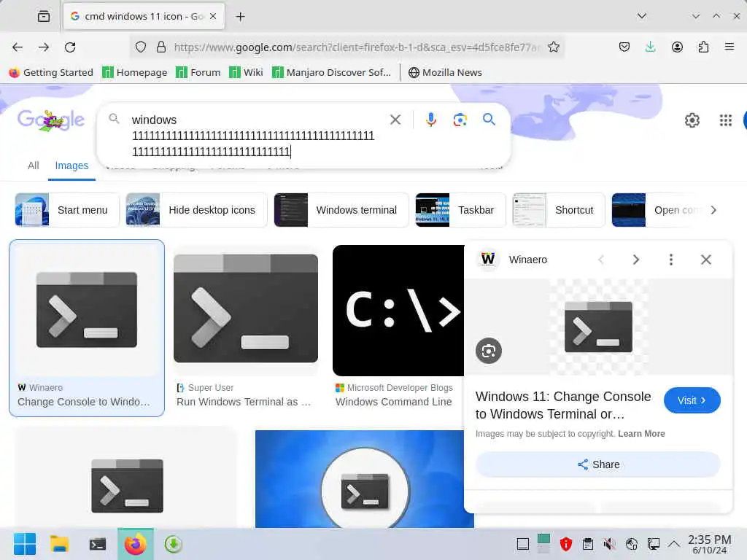The image size is (747, 560).
Task: Open a new browser tab
Action: click(241, 17)
